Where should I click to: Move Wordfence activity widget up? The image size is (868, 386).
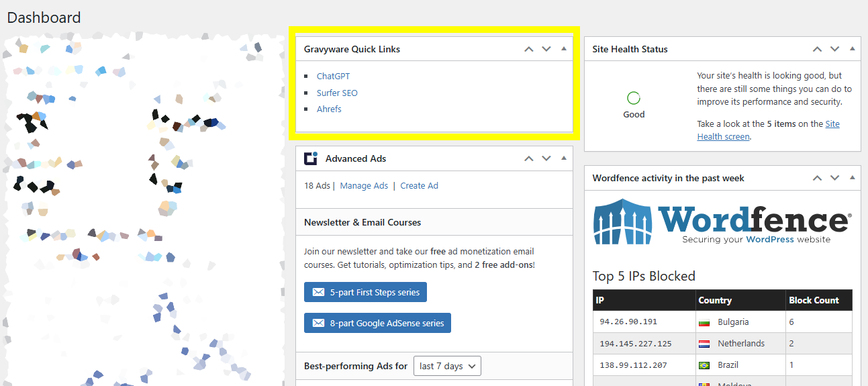(x=817, y=178)
